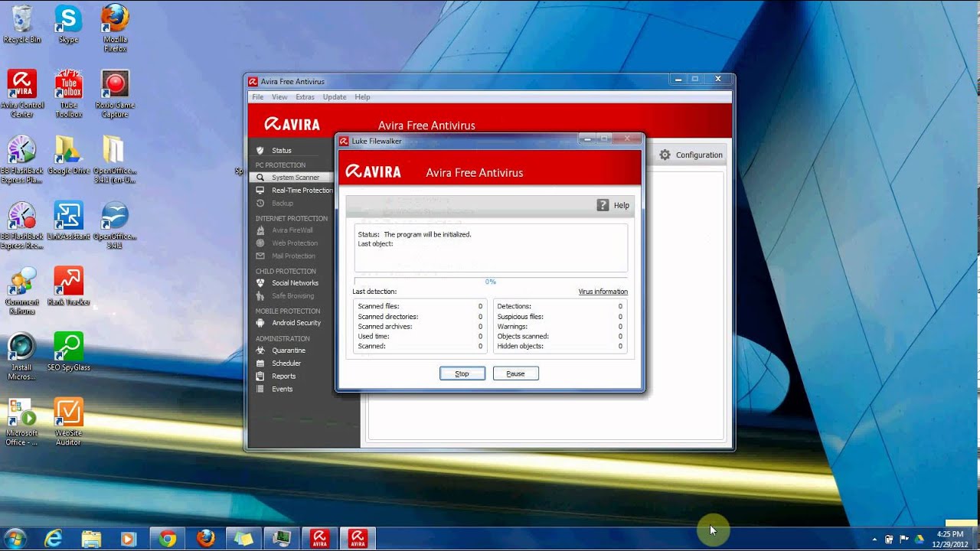Select the SEO SpyGlass desktop icon
Viewport: 980px width, 551px height.
tap(68, 352)
